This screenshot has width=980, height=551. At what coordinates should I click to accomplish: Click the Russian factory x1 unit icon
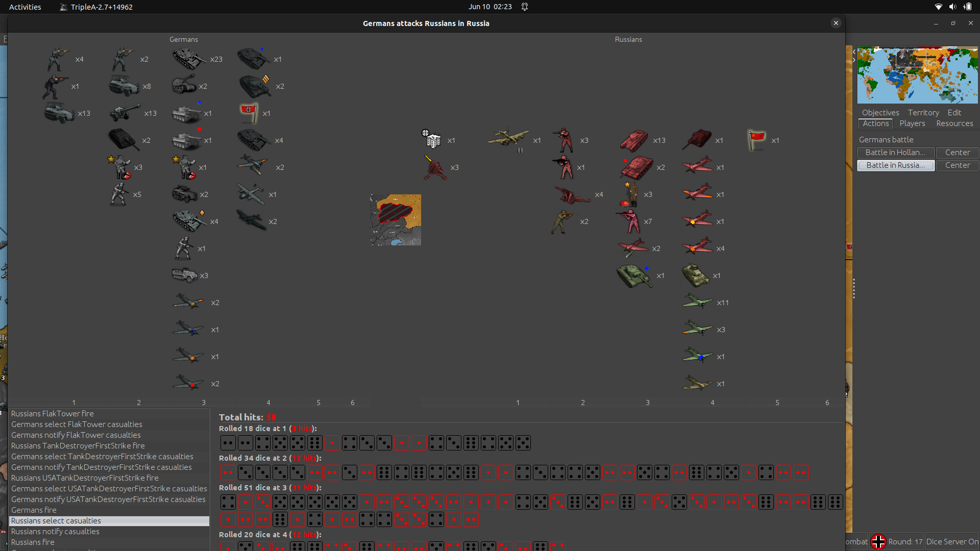tap(432, 139)
